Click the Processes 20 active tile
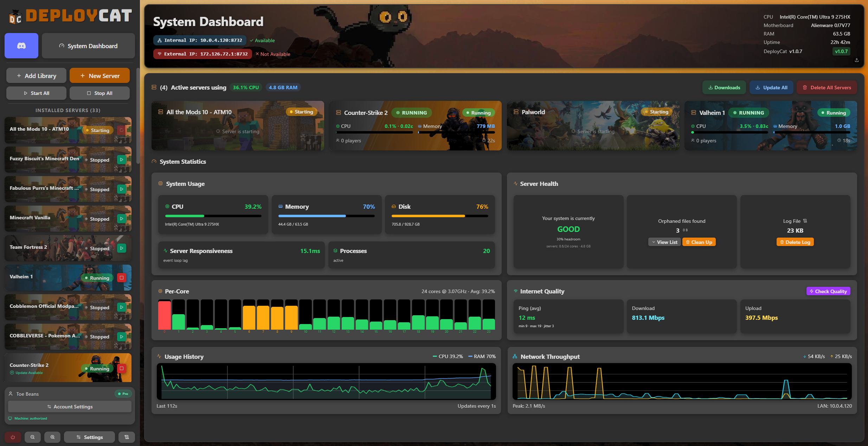This screenshot has width=868, height=446. pyautogui.click(x=411, y=255)
